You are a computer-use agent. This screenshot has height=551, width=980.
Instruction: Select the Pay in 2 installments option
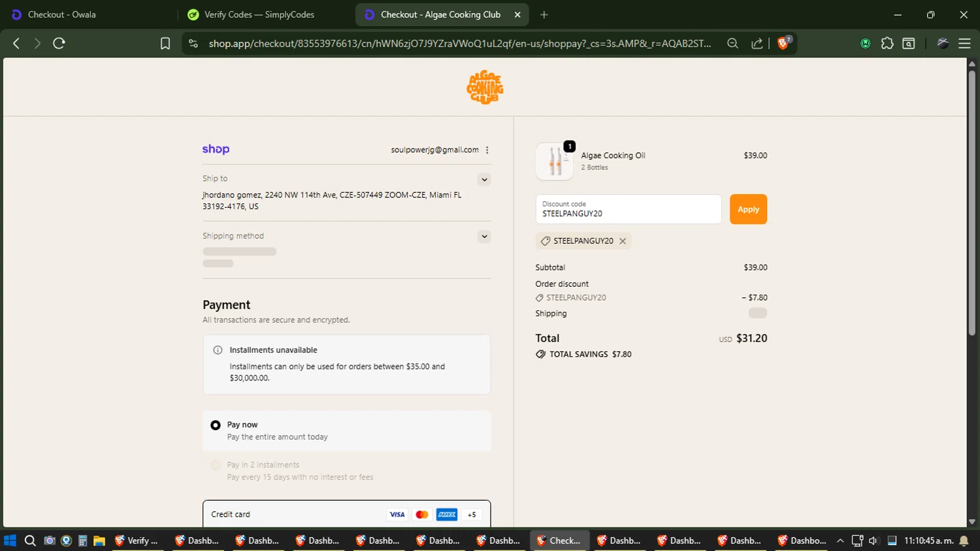[216, 465]
